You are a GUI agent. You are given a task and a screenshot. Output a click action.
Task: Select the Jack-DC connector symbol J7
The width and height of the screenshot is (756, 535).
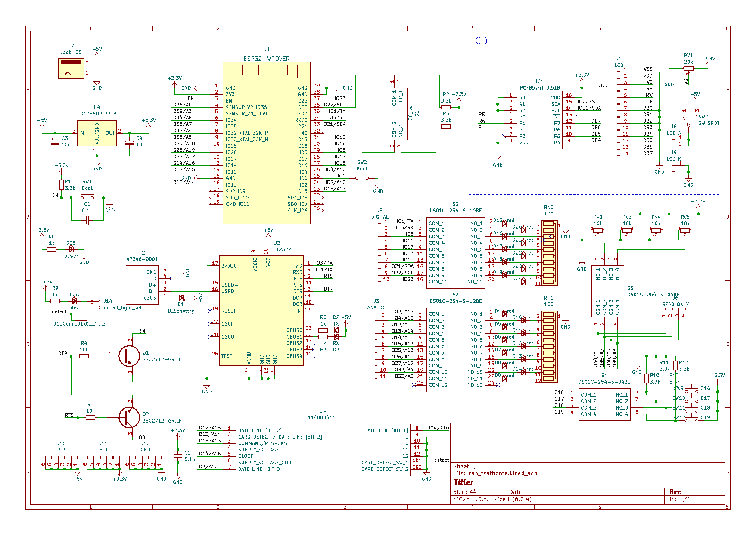coord(71,68)
